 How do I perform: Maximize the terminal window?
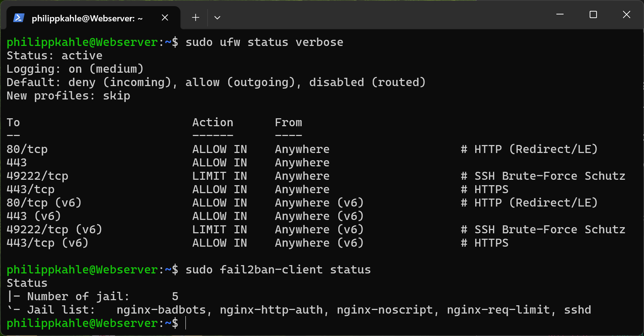coord(593,14)
